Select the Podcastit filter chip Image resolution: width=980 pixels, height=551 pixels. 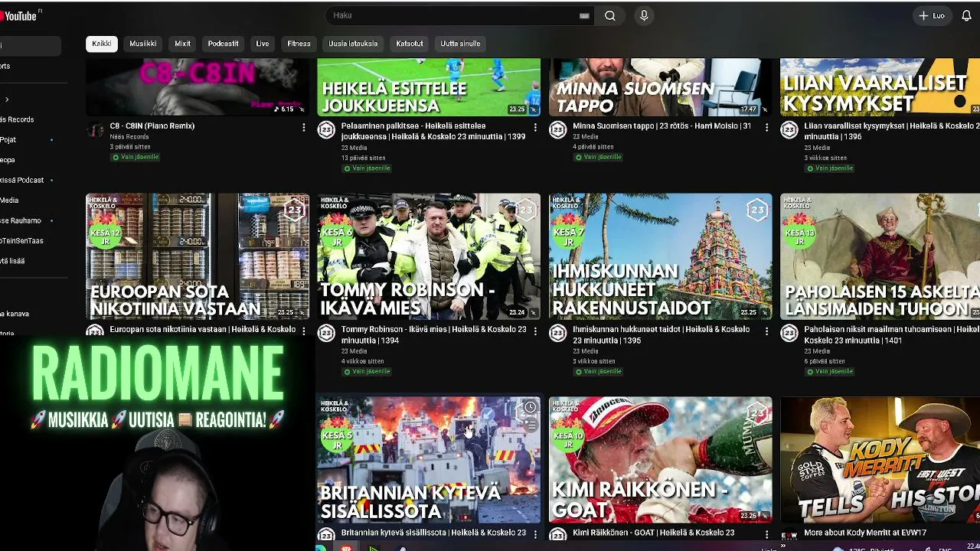223,44
